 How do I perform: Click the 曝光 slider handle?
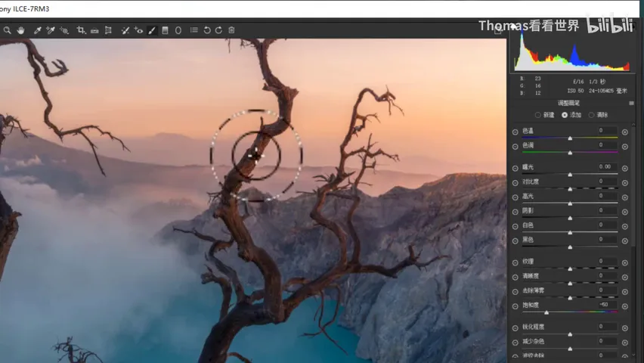click(570, 175)
